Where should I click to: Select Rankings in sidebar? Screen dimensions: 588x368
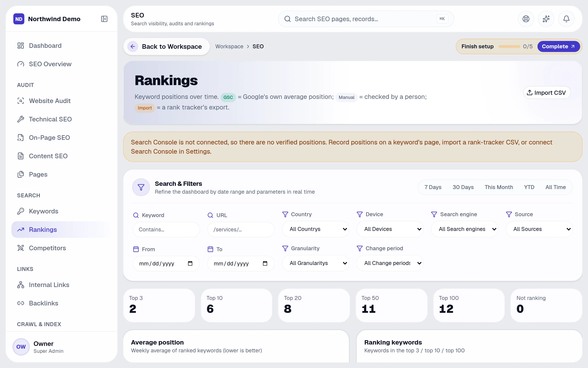(62, 230)
